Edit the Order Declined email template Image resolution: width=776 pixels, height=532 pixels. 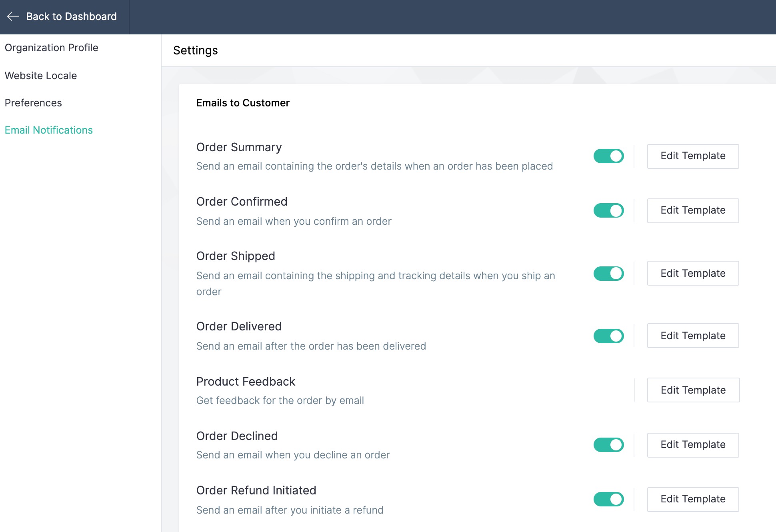click(x=693, y=445)
